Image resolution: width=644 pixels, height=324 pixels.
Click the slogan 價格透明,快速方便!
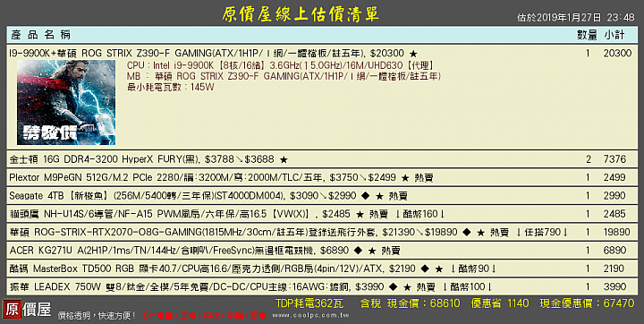tap(97, 316)
